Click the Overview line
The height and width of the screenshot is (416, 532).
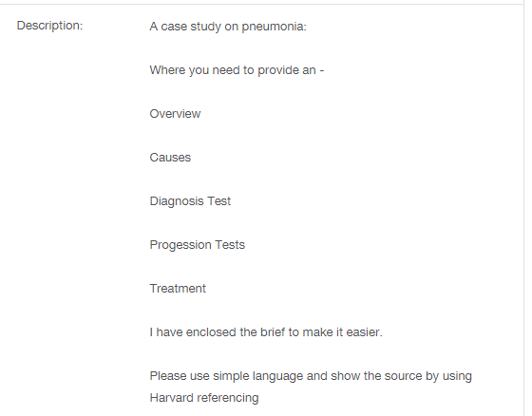[175, 114]
